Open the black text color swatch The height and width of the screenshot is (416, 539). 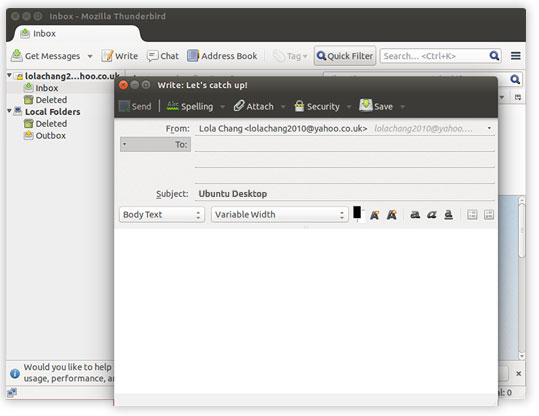(357, 212)
